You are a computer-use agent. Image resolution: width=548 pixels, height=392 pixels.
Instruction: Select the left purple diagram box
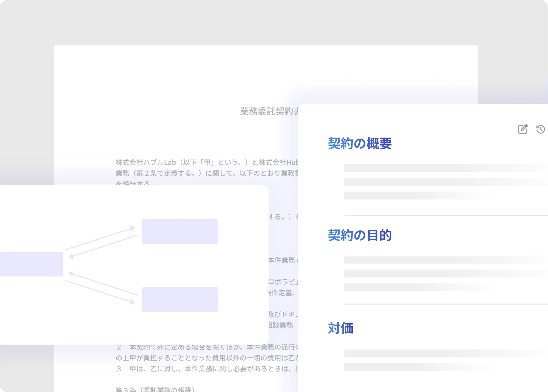click(31, 264)
